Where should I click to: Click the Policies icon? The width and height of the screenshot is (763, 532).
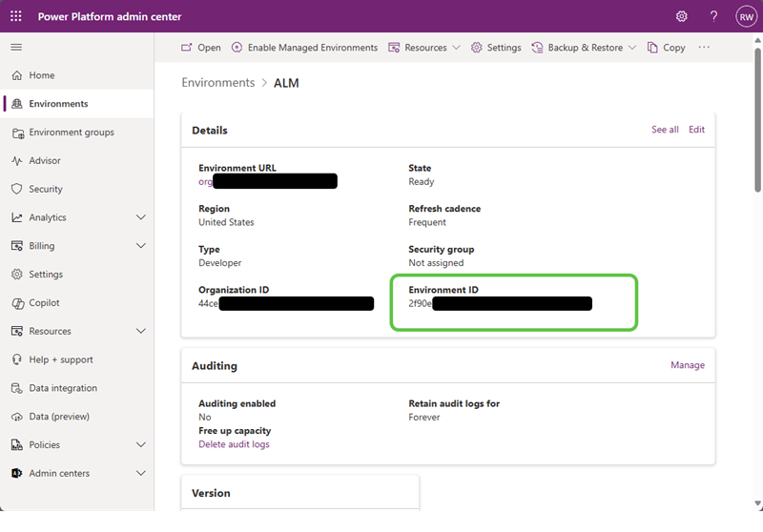coord(17,444)
